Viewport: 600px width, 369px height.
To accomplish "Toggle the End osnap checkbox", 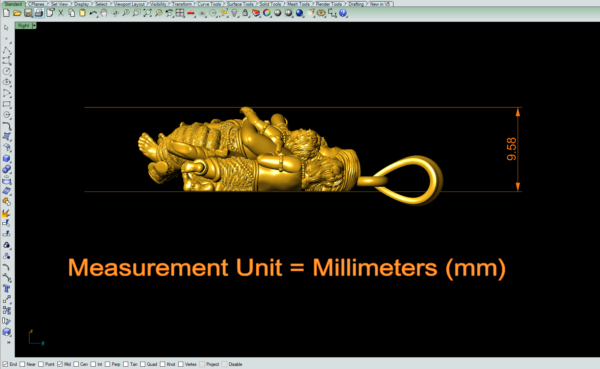I will pyautogui.click(x=5, y=364).
